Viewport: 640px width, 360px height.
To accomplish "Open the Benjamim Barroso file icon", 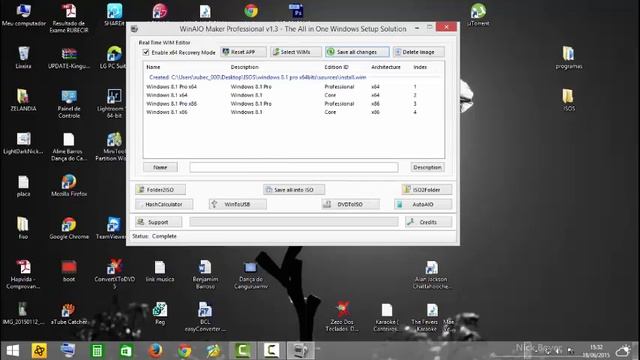I will click(205, 274).
